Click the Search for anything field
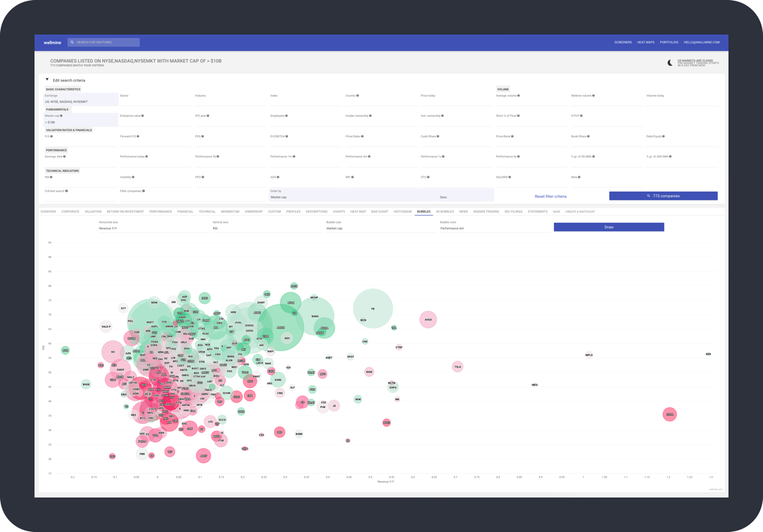Image resolution: width=763 pixels, height=532 pixels. coord(104,42)
